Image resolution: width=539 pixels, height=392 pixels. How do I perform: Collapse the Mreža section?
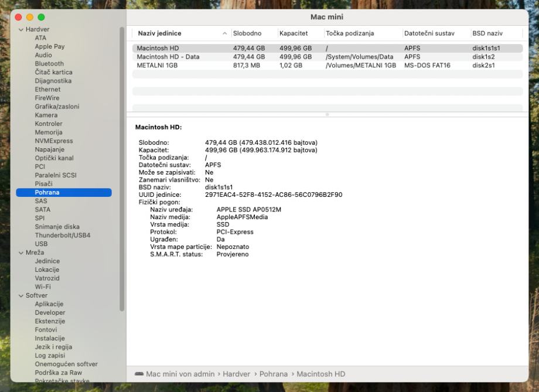pos(21,253)
